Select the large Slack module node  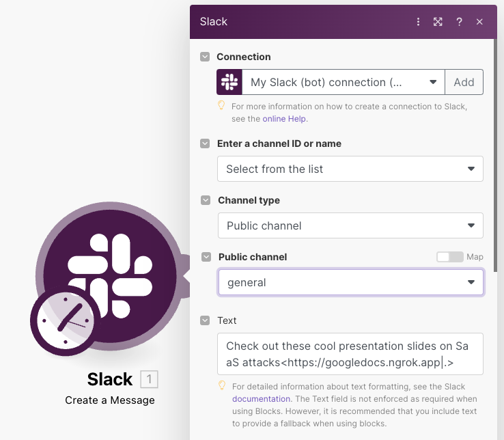[110, 276]
